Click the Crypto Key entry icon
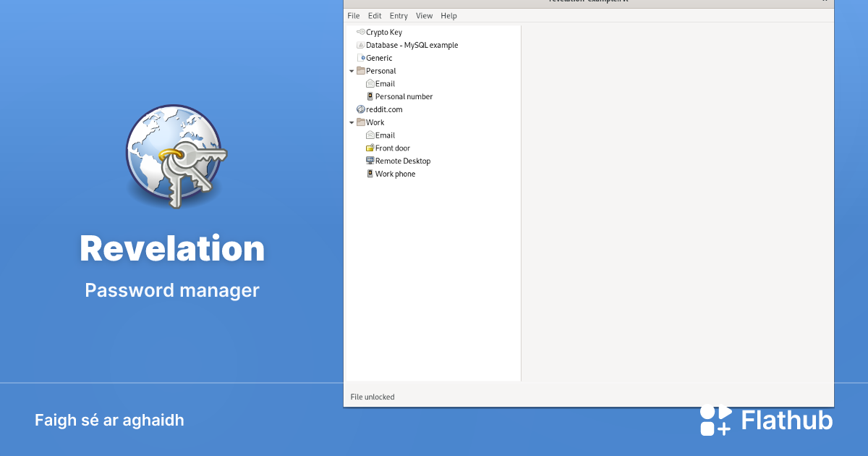868x456 pixels. [361, 32]
